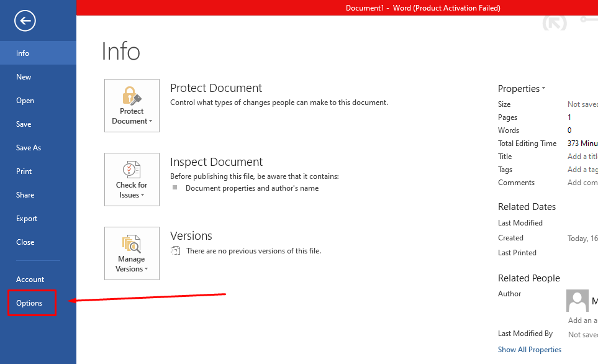Viewport: 598px width, 364px height.
Task: Go to the Open menu item
Action: [x=25, y=101]
